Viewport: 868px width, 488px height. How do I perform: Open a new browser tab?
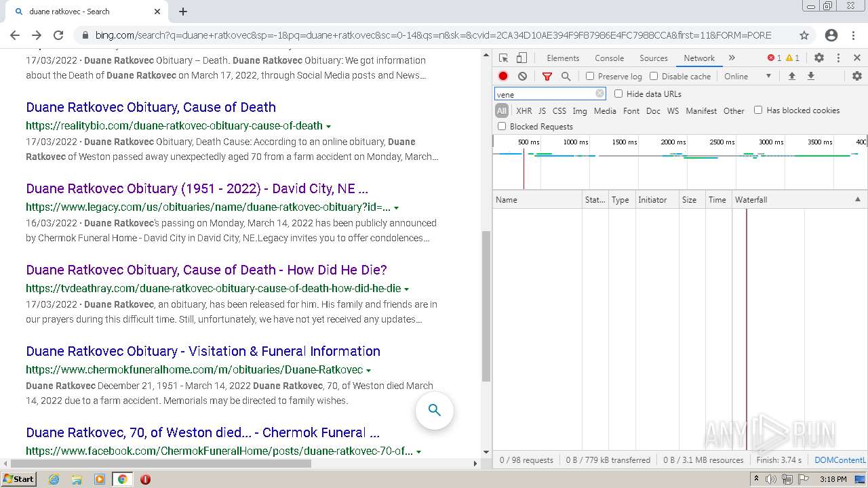tap(183, 12)
